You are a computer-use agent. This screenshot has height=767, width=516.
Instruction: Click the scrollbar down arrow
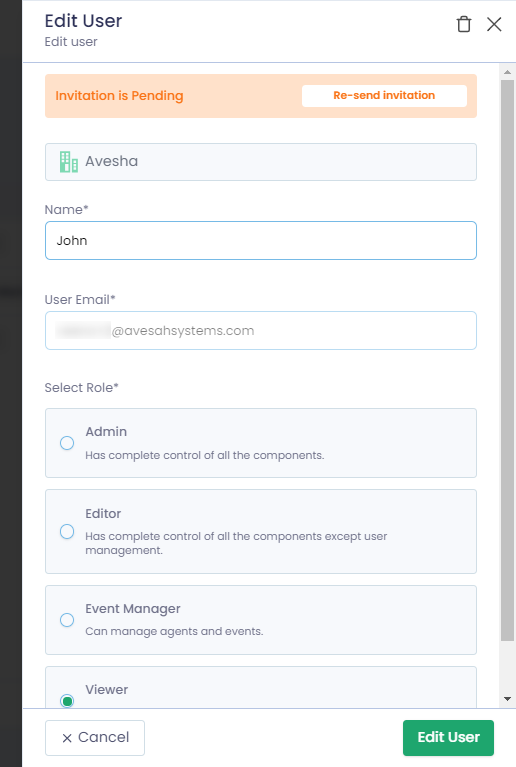tap(507, 699)
